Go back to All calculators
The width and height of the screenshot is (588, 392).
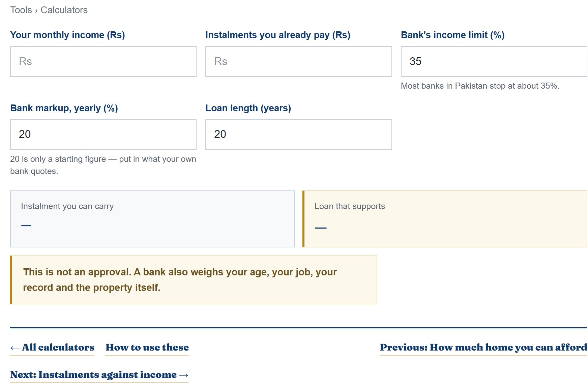click(x=52, y=348)
